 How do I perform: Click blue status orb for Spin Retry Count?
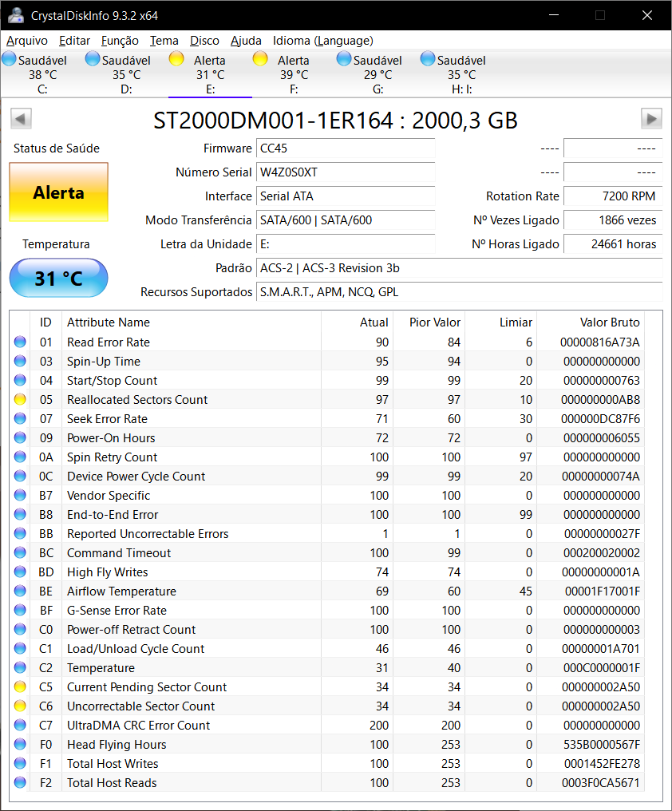[x=20, y=457]
